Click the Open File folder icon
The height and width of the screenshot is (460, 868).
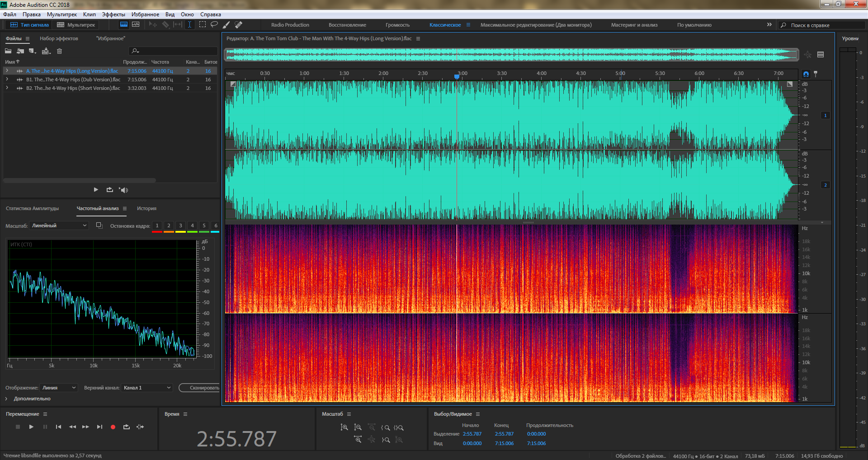coord(8,51)
